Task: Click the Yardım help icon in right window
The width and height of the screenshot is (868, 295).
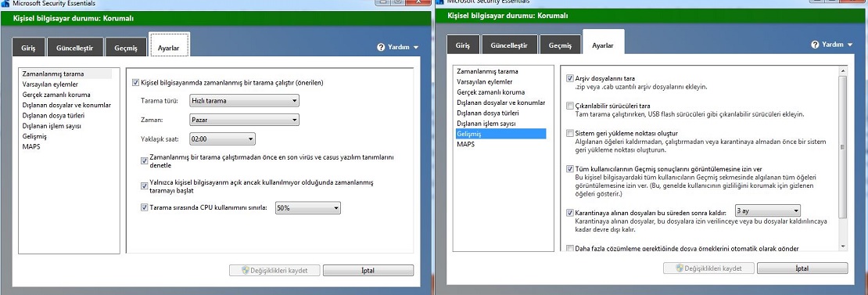Action: click(815, 45)
